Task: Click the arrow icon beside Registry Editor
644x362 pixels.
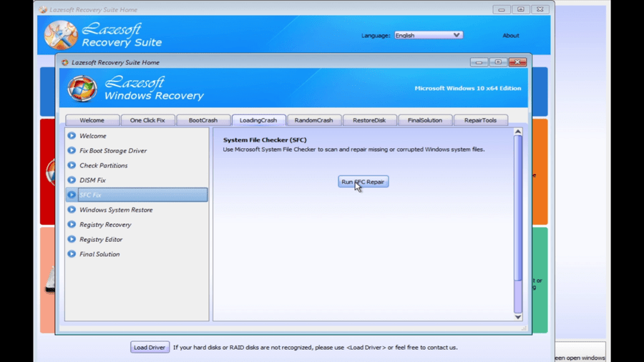Action: pyautogui.click(x=72, y=239)
